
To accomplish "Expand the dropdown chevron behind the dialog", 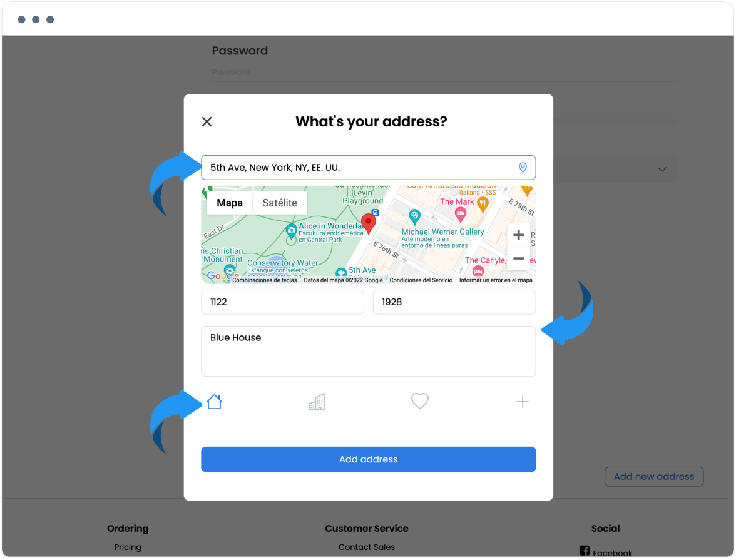I will pyautogui.click(x=662, y=170).
